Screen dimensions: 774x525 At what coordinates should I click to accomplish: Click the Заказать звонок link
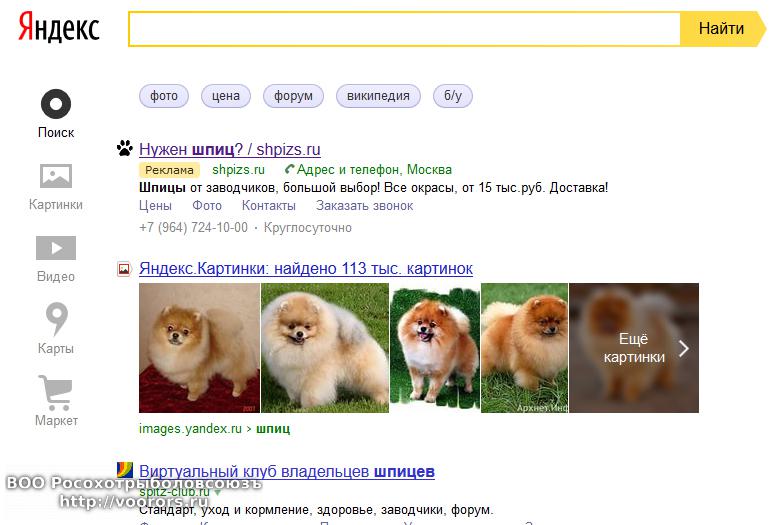pyautogui.click(x=364, y=206)
